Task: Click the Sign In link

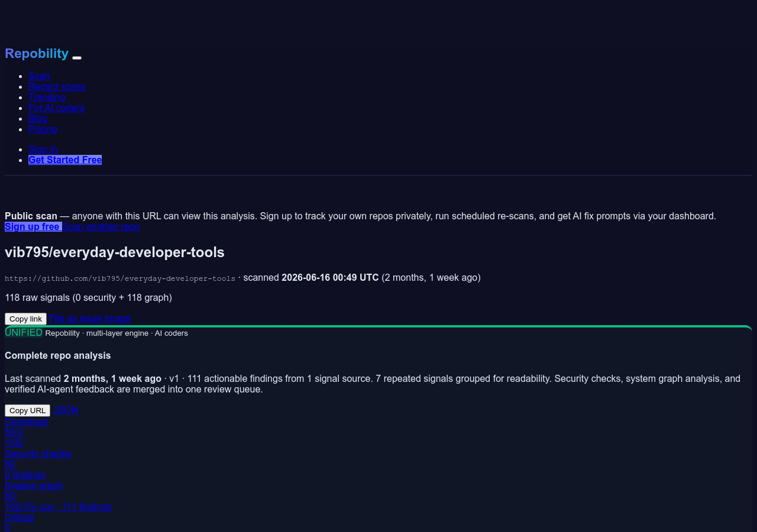Action: click(x=43, y=149)
